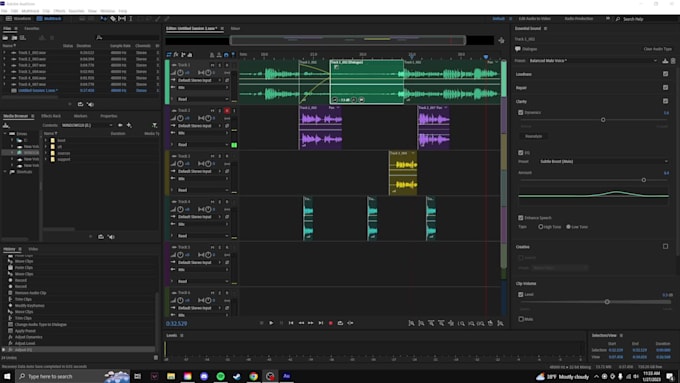
Task: Toggle Loop Playback button in transport
Action: point(340,323)
